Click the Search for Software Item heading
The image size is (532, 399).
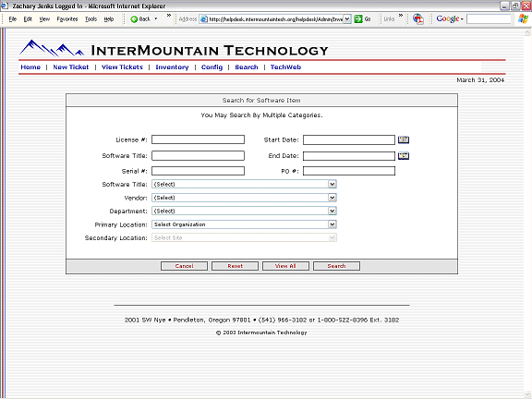[261, 101]
